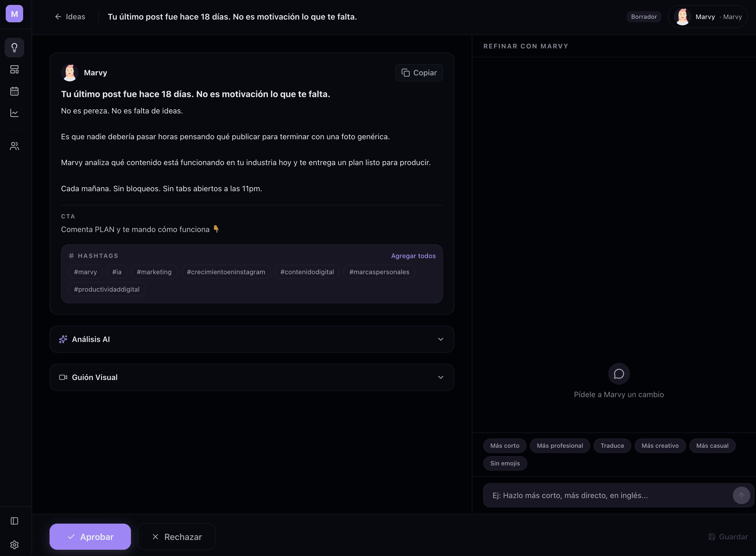Open the Marvy profile in the top bar
The width and height of the screenshot is (756, 556).
pyautogui.click(x=707, y=17)
